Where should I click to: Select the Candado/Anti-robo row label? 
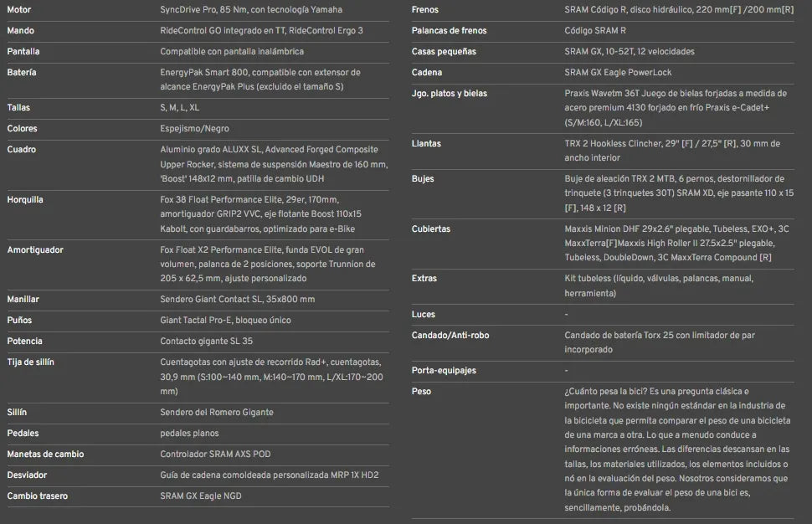coord(450,336)
